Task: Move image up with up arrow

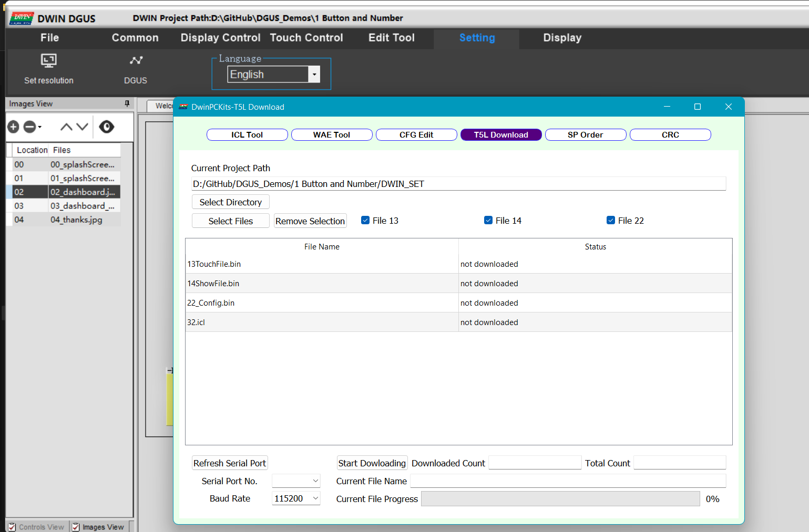Action: coord(66,127)
